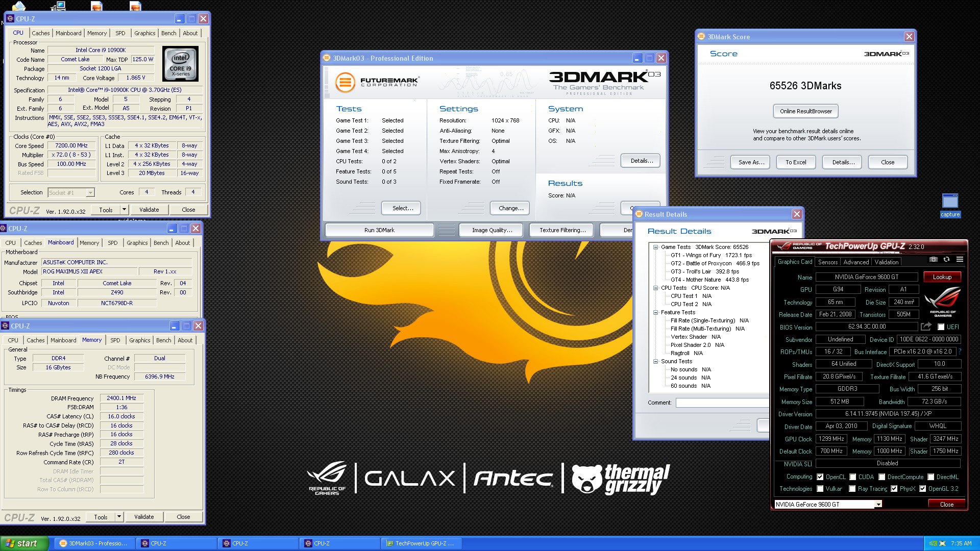Click the GPU-Z refresh icon

point(946,260)
